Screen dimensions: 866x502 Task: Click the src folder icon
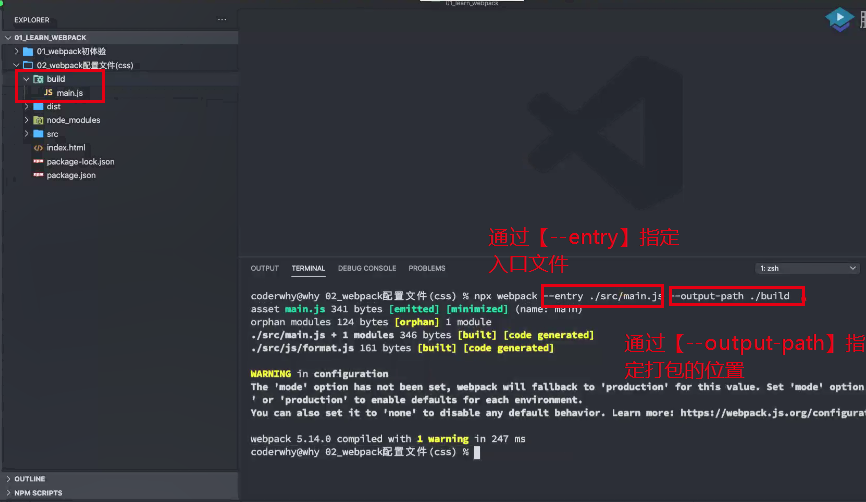tap(38, 134)
